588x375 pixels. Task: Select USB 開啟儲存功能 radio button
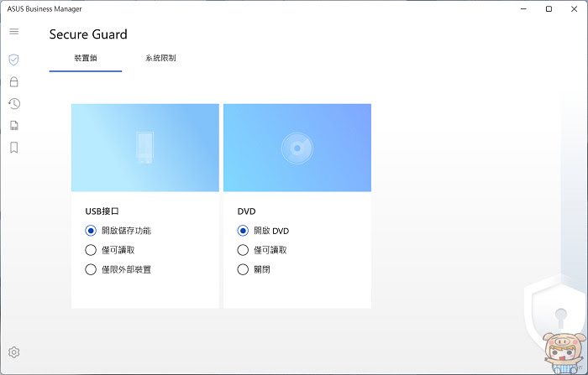(91, 231)
